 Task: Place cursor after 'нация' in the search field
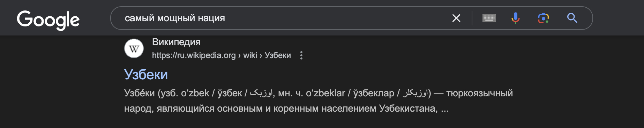(226, 18)
